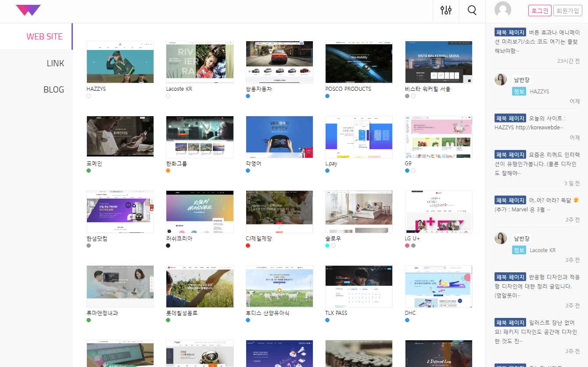Open the 한화그룹 thumbnail
588x367 pixels.
[200, 137]
